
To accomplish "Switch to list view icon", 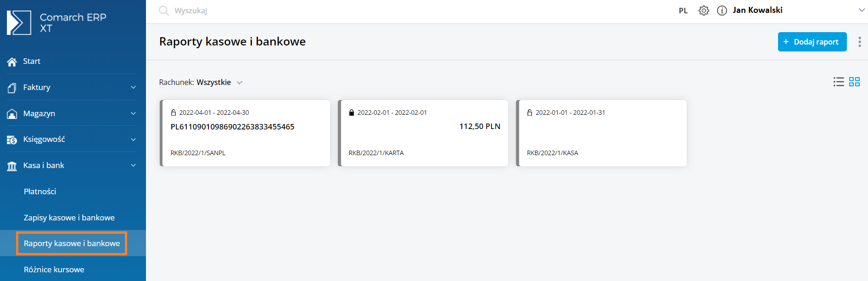I will coord(839,82).
